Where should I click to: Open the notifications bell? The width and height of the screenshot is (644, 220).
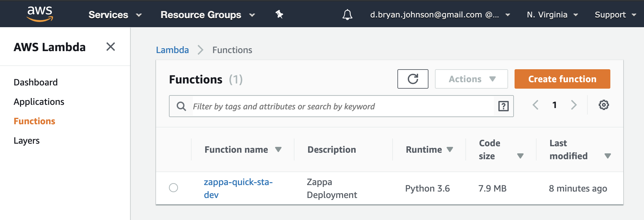[x=347, y=15]
